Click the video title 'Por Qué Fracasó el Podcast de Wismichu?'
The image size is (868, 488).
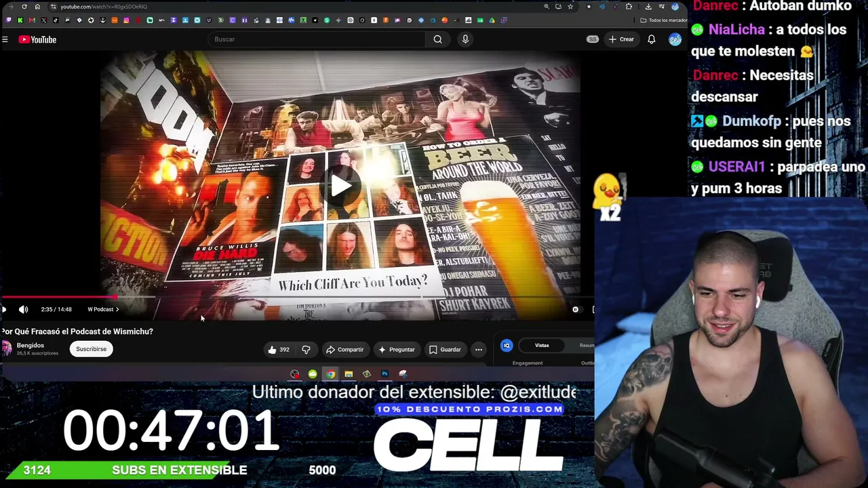click(x=77, y=331)
